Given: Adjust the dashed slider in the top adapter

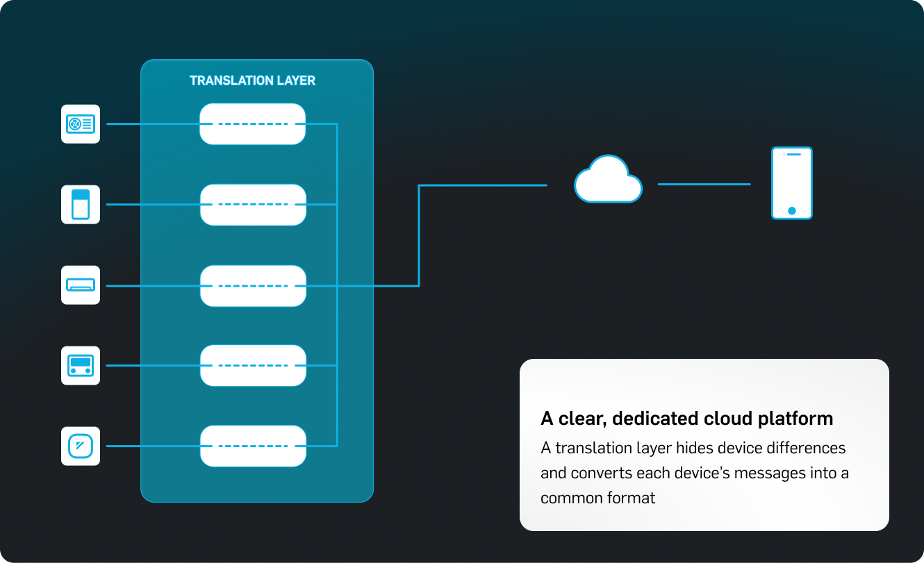Looking at the screenshot, I should pos(252,124).
